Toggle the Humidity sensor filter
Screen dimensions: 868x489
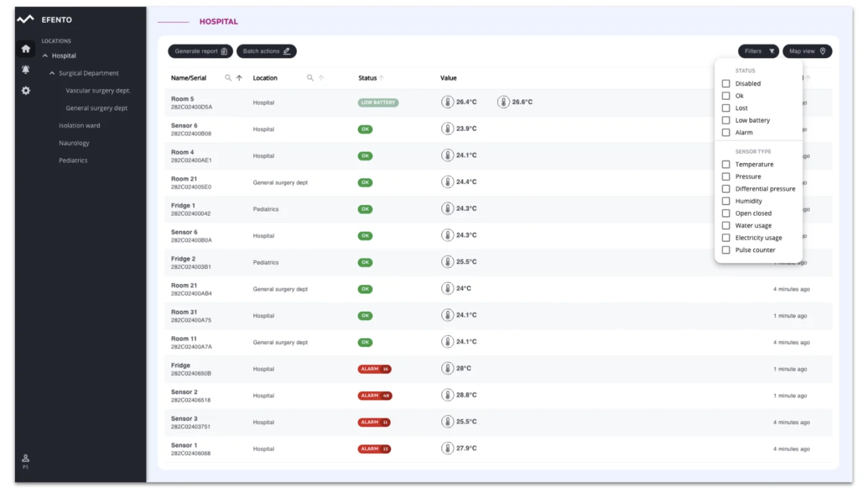[726, 201]
